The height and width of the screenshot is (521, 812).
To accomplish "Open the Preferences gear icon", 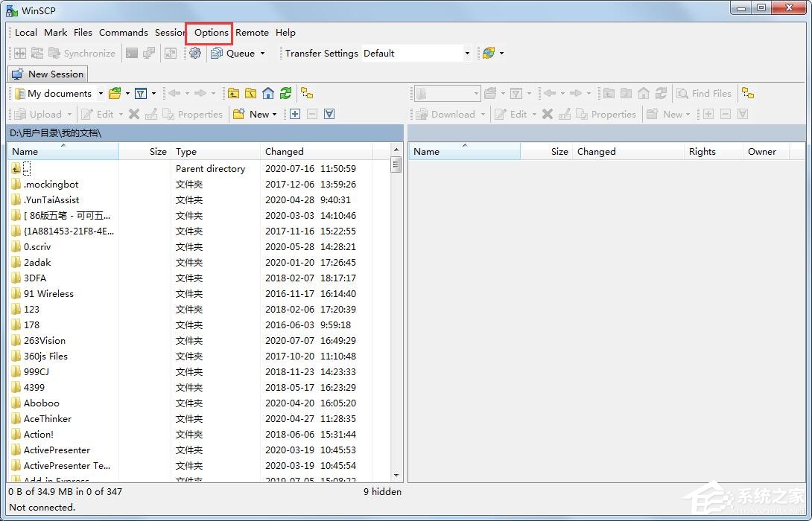I will coord(195,54).
